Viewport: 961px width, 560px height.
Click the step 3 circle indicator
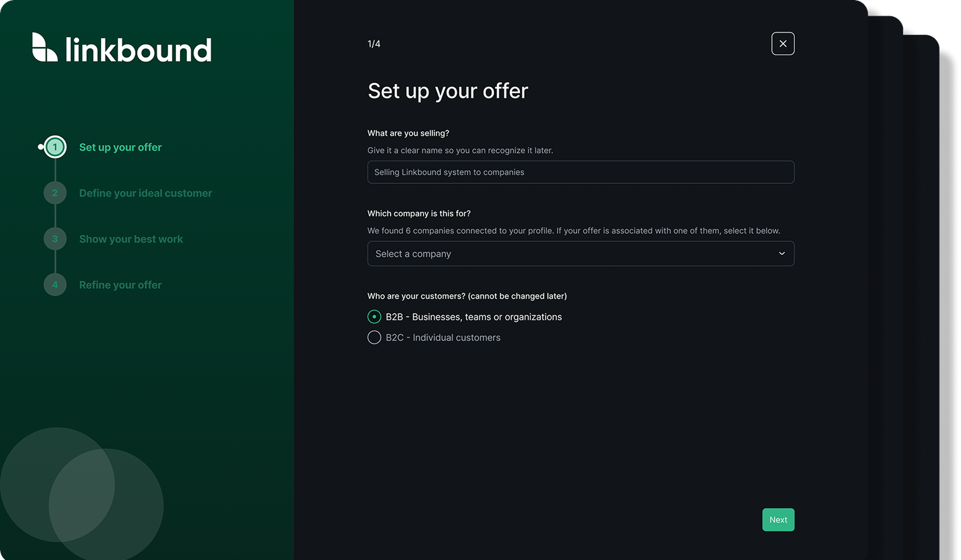pyautogui.click(x=55, y=239)
